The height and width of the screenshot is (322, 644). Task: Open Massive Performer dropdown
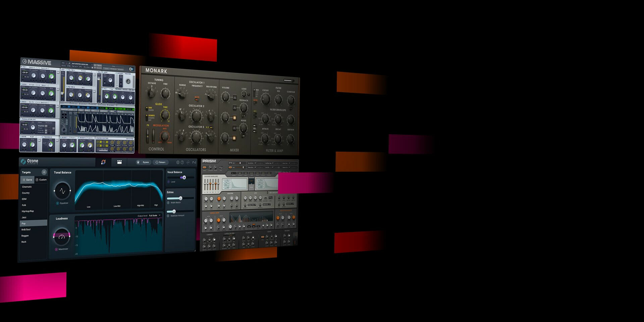tap(125, 112)
